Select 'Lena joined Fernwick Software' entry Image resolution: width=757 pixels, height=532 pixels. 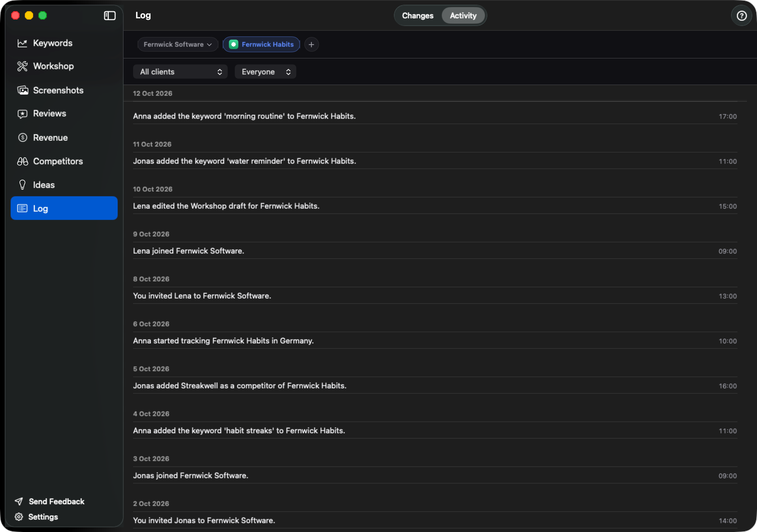435,251
